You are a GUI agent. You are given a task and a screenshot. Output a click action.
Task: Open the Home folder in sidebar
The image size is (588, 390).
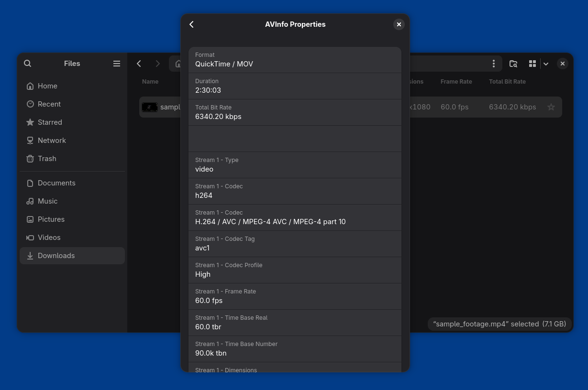click(x=47, y=86)
